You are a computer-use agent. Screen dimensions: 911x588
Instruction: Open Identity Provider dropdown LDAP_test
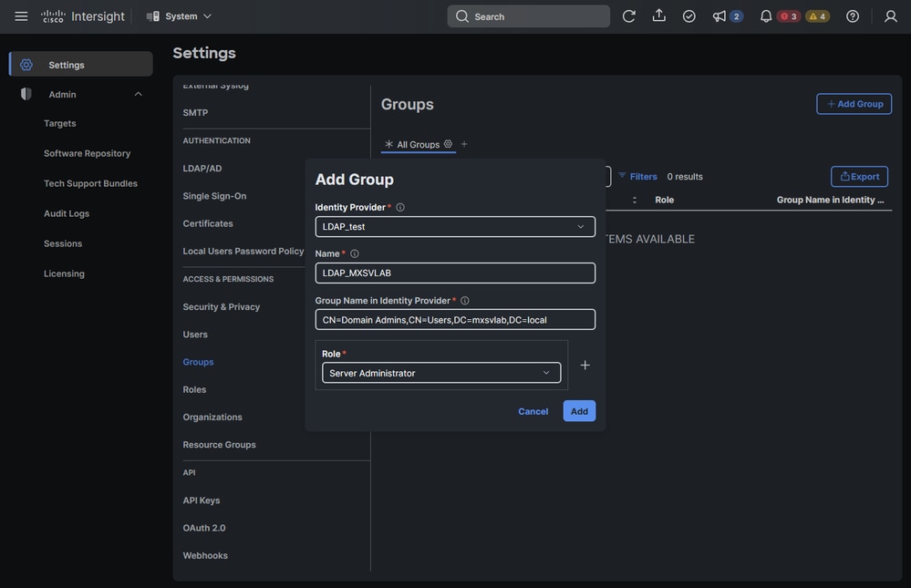tap(455, 227)
